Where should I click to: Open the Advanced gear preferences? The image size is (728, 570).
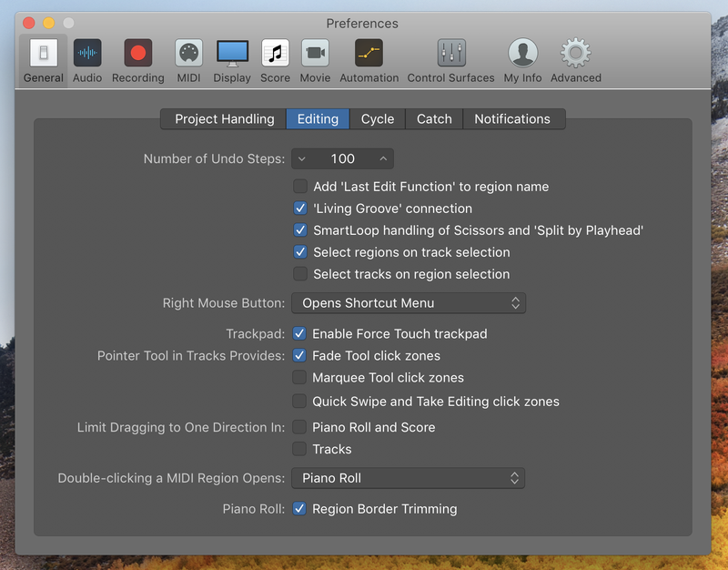[x=576, y=53]
